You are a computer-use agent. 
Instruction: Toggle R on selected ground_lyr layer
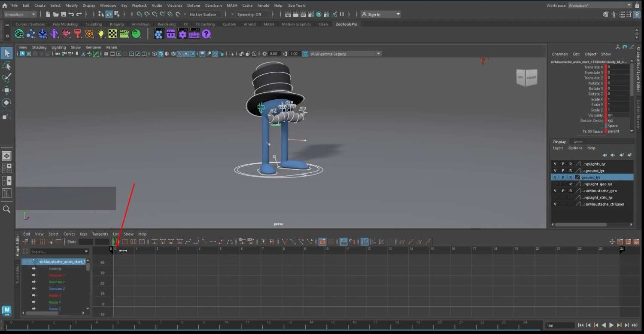571,177
